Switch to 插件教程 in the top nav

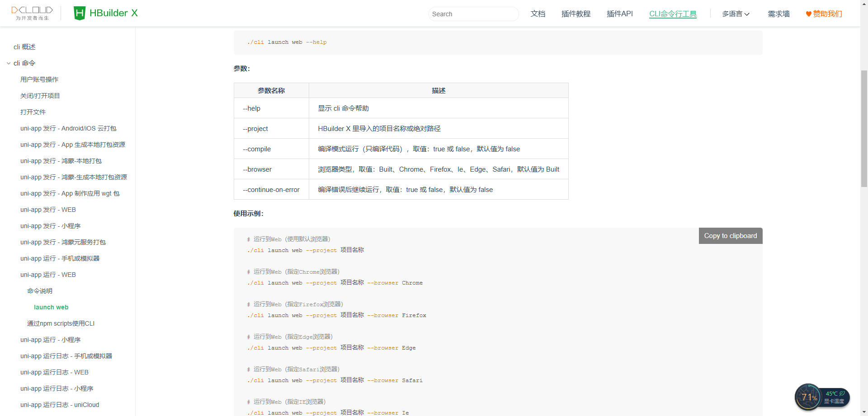click(x=576, y=14)
